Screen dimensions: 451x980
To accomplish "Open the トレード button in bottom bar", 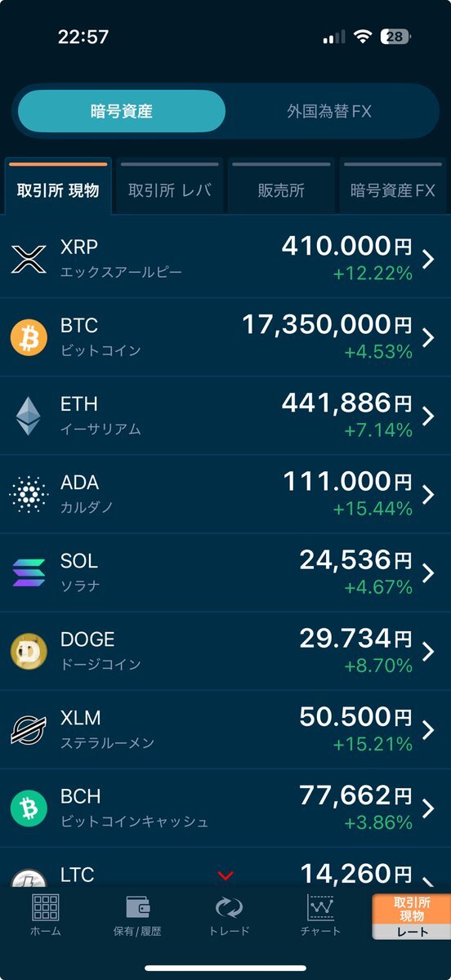I will coord(230,915).
